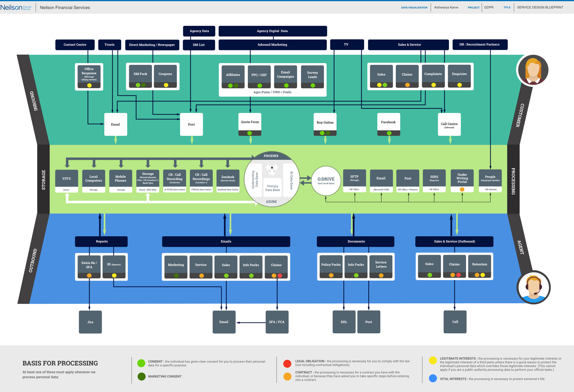574x392 pixels.
Task: Click the Quote Form channel box
Action: click(250, 124)
